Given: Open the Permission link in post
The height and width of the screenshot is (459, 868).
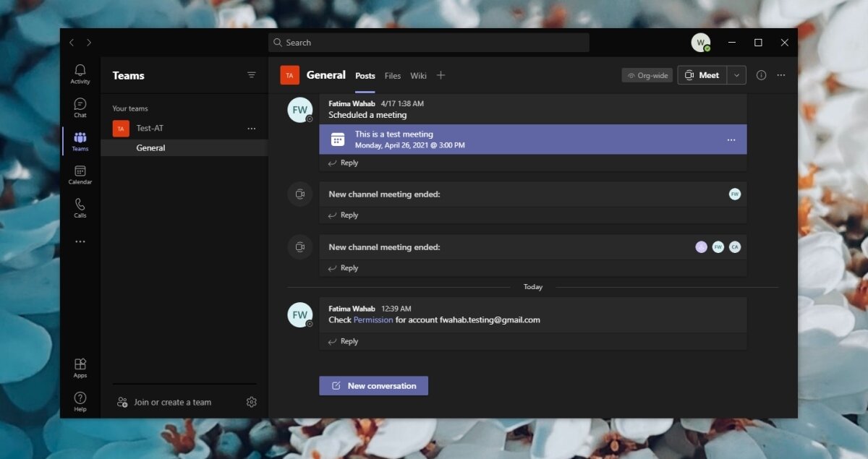Looking at the screenshot, I should pyautogui.click(x=373, y=319).
